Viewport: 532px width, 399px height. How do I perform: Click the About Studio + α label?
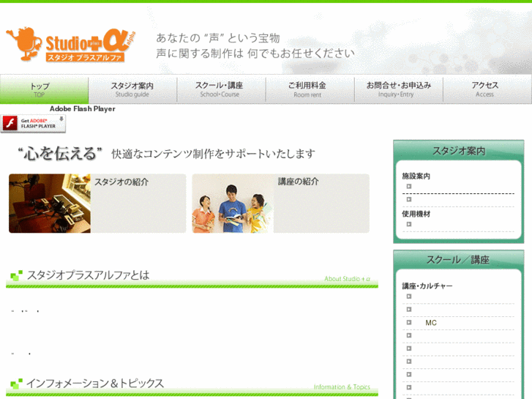click(x=347, y=279)
